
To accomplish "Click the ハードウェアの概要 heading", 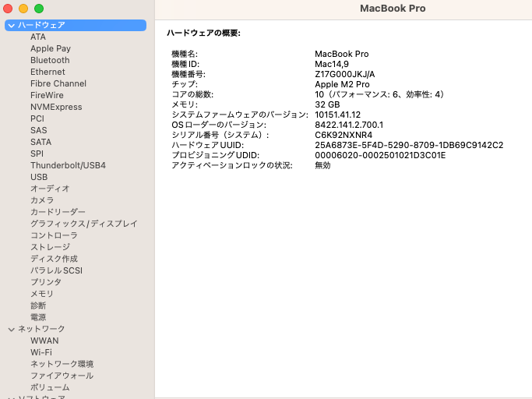I will [203, 33].
